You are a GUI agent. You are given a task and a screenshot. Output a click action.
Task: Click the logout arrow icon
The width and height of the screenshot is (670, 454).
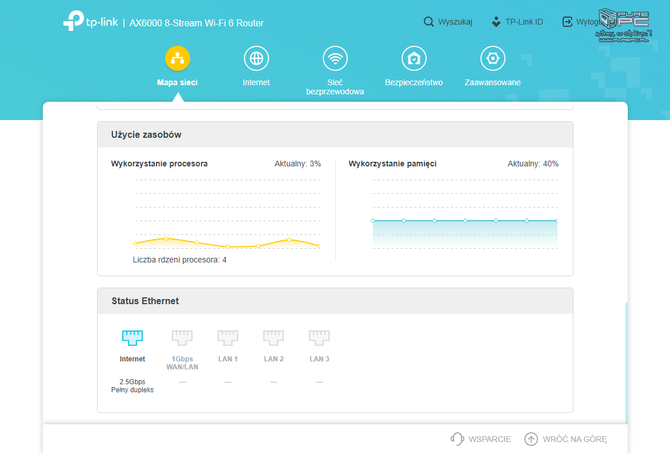(567, 22)
